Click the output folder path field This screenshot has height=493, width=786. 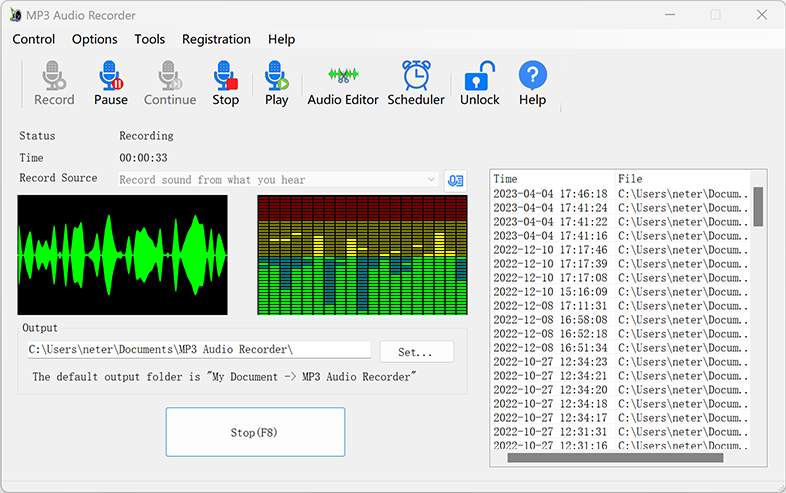(x=199, y=350)
